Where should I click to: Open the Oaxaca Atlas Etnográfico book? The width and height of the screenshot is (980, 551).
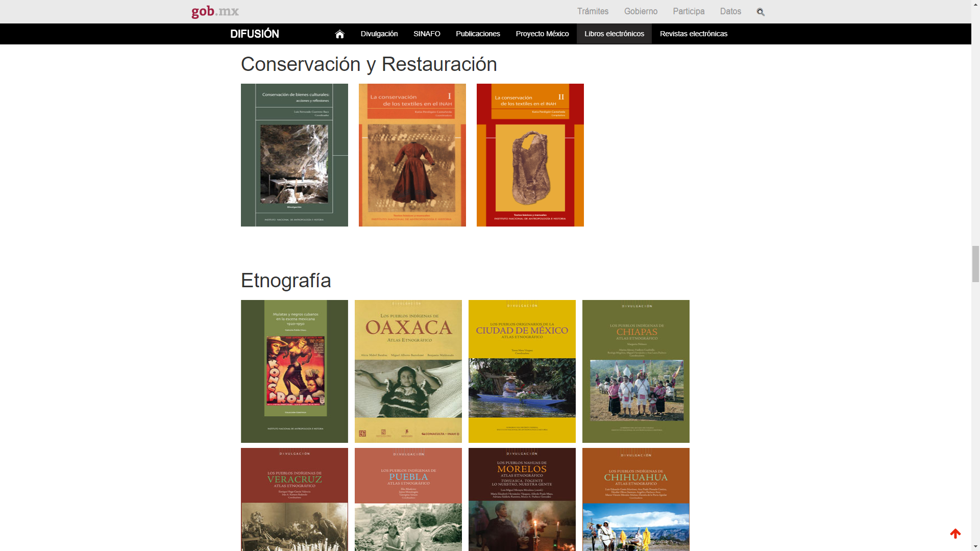(408, 371)
